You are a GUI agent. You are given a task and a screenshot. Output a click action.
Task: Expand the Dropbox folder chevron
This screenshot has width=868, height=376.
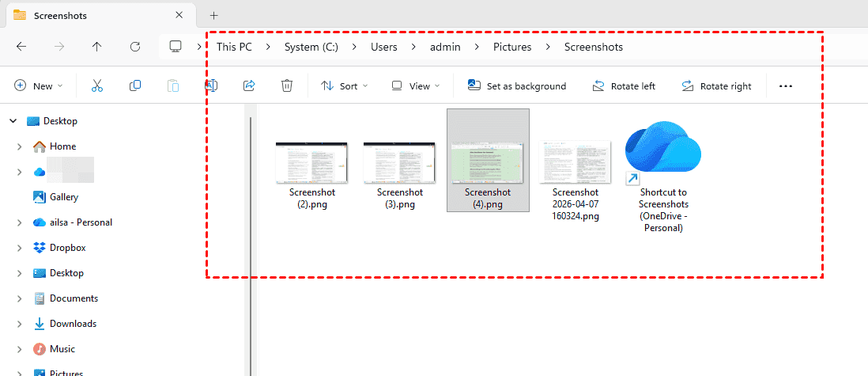(19, 248)
